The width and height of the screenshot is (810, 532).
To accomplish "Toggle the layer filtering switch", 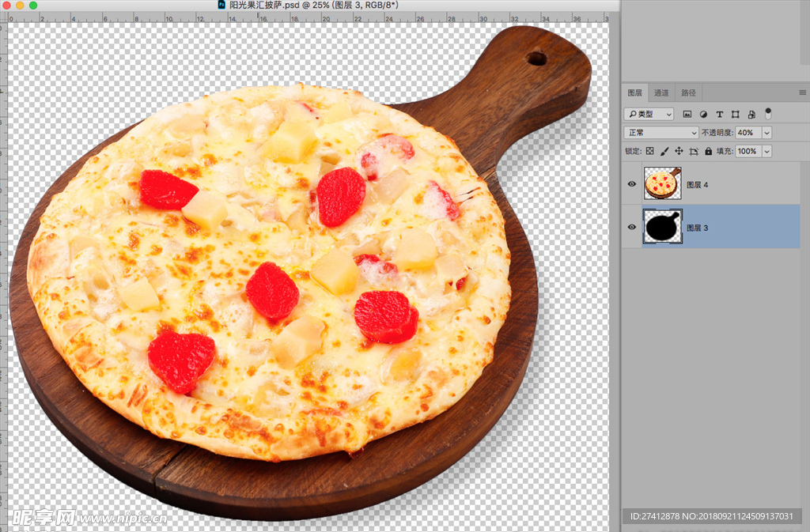I will coord(768,114).
